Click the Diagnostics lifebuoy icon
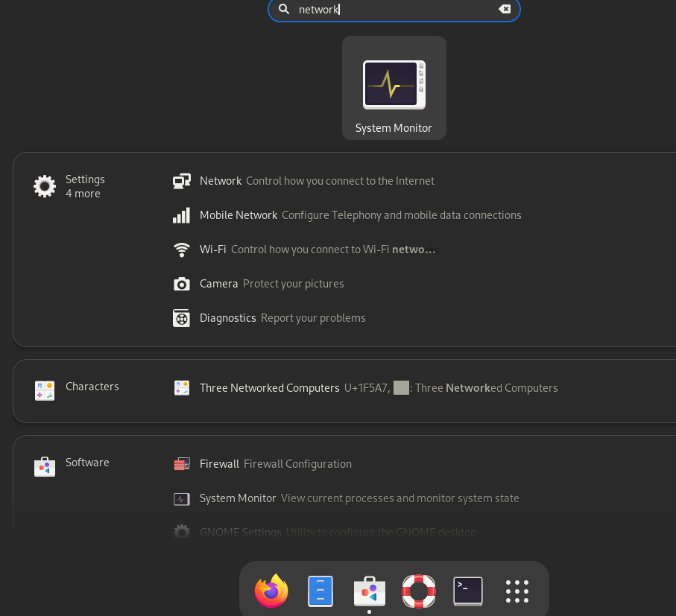676x616 pixels. pyautogui.click(x=182, y=318)
